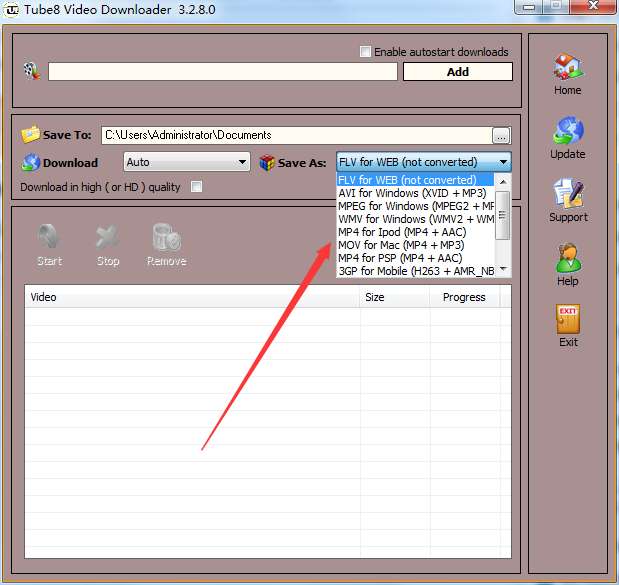This screenshot has width=619, height=585.
Task: Click the Stop download icon
Action: 107,238
